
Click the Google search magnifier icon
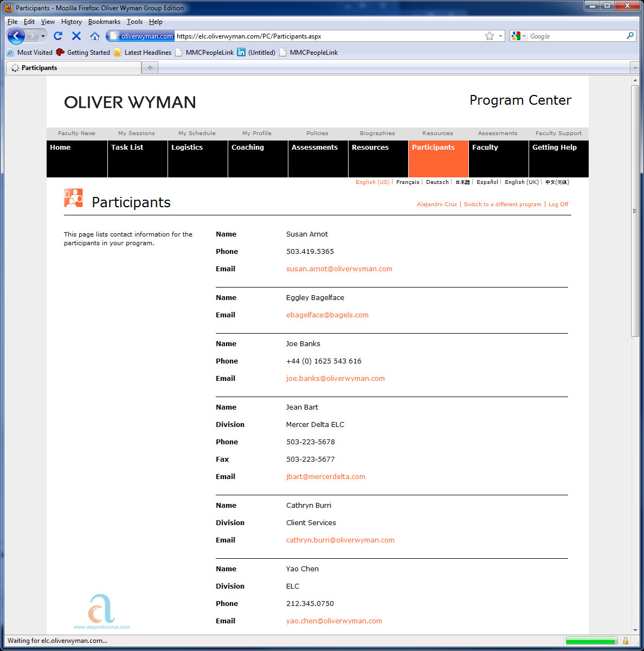pos(630,36)
